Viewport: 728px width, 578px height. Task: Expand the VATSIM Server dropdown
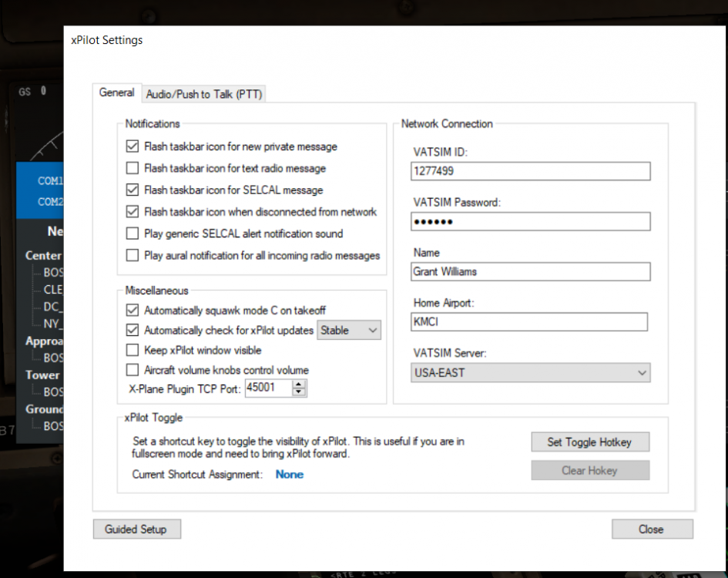[530, 373]
